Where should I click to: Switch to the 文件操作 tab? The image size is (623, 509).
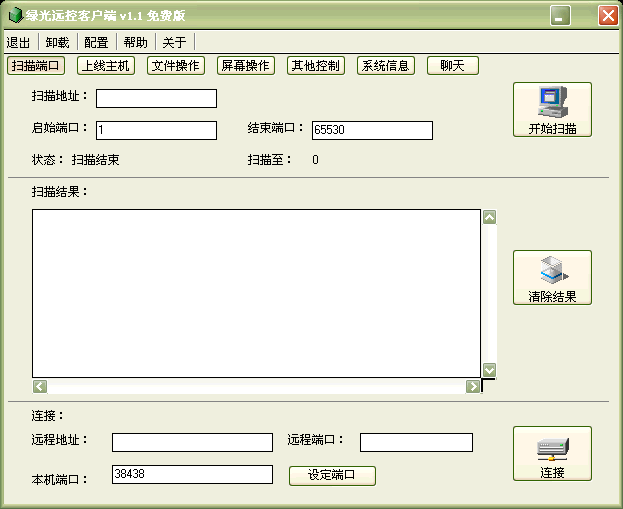(176, 66)
